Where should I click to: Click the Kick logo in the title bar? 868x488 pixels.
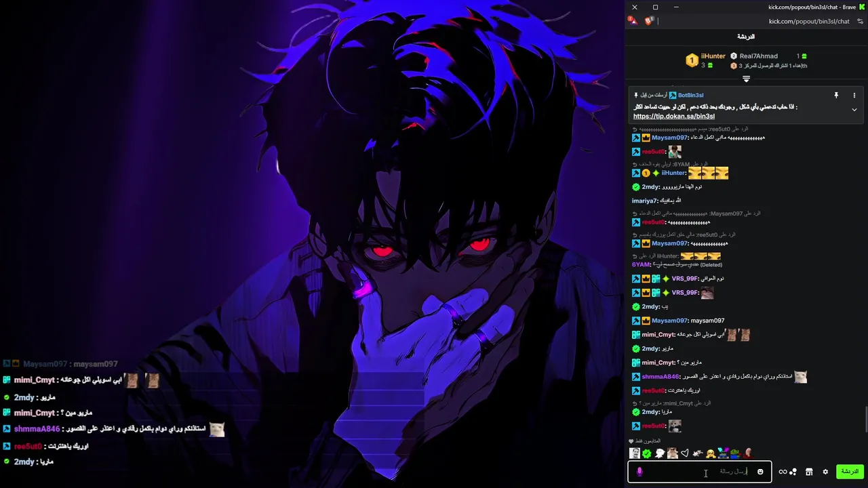pyautogui.click(x=861, y=7)
